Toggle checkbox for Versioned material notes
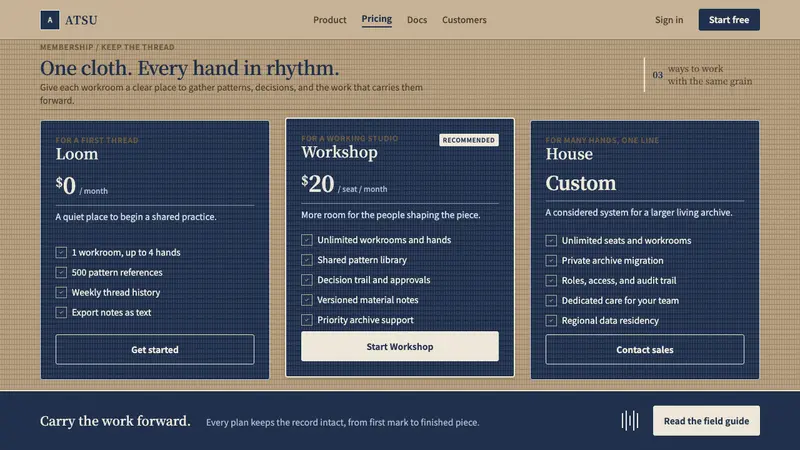The height and width of the screenshot is (450, 800). [307, 300]
